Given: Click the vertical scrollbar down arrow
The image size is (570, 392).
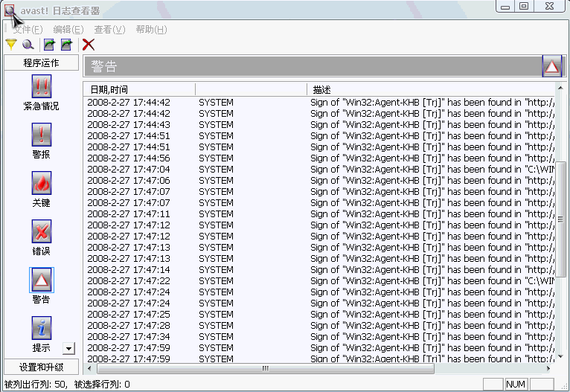Looking at the screenshot, I should (x=560, y=356).
